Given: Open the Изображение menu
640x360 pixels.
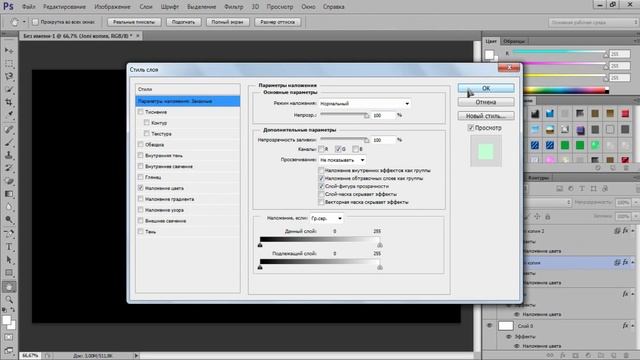Looking at the screenshot, I should pos(112,7).
